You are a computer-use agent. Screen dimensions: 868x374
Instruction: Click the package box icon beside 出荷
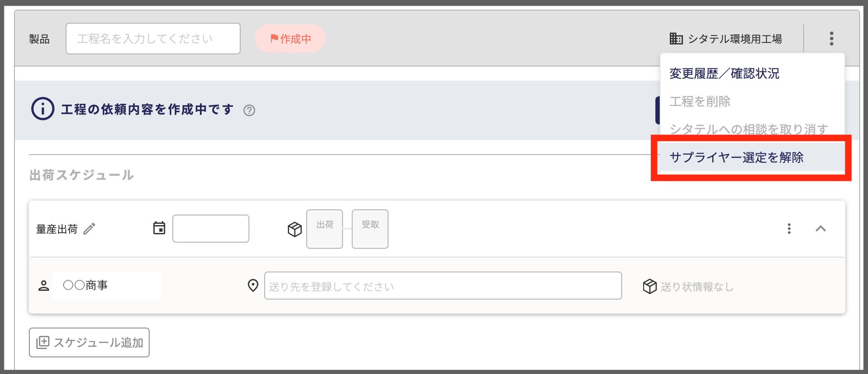[294, 229]
